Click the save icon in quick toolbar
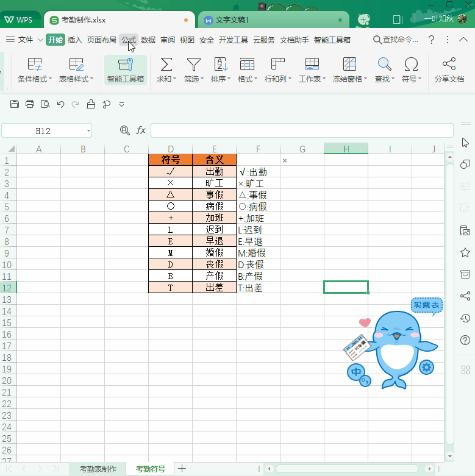475x476 pixels. click(14, 104)
